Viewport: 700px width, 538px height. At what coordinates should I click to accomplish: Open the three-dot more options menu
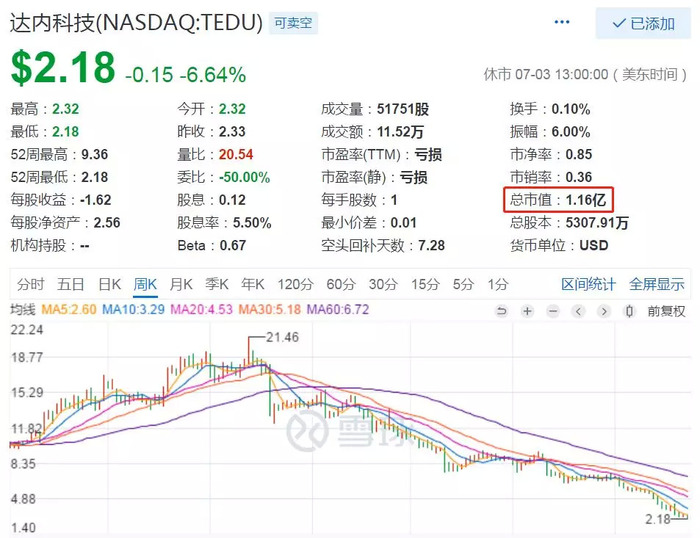coord(562,22)
